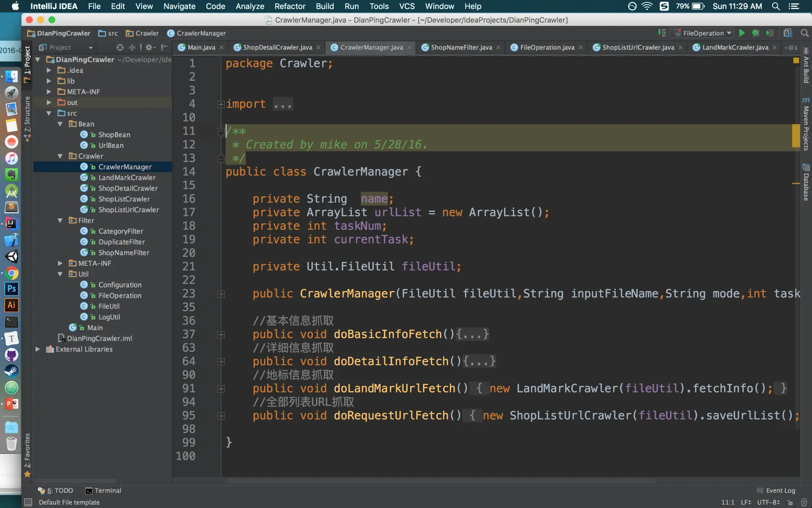
Task: Toggle fold on doBasicInfoFetch method
Action: coord(221,335)
